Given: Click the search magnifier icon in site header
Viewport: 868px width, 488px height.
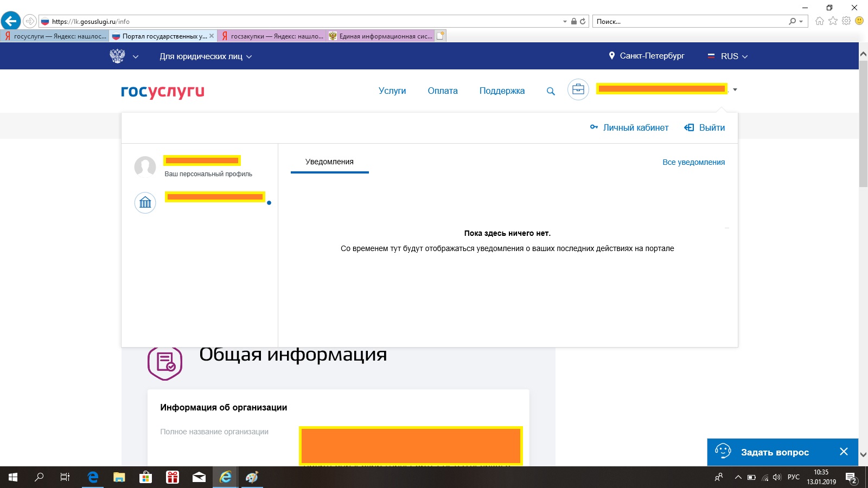Looking at the screenshot, I should point(551,91).
